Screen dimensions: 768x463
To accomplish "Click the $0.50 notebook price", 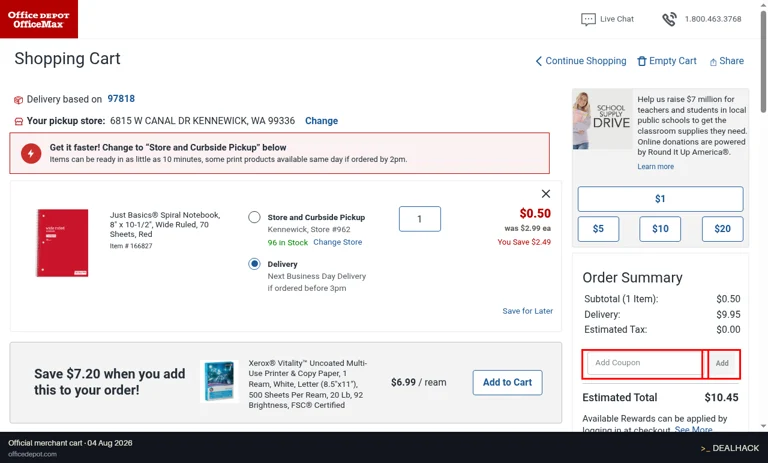I will (x=535, y=214).
